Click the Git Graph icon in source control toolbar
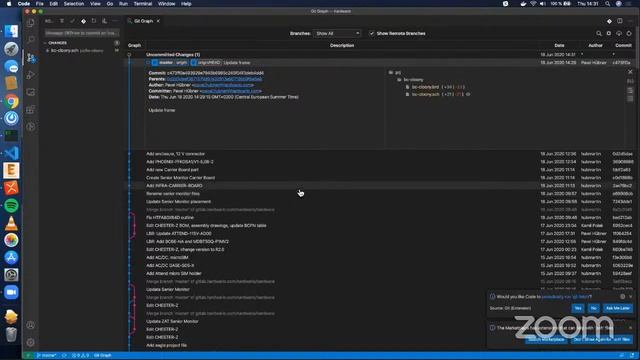 [x=83, y=21]
